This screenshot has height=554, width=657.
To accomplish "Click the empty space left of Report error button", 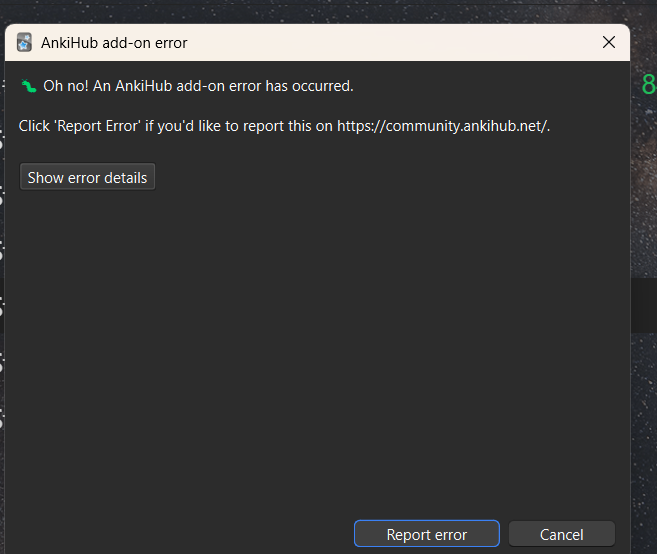I will point(180,535).
